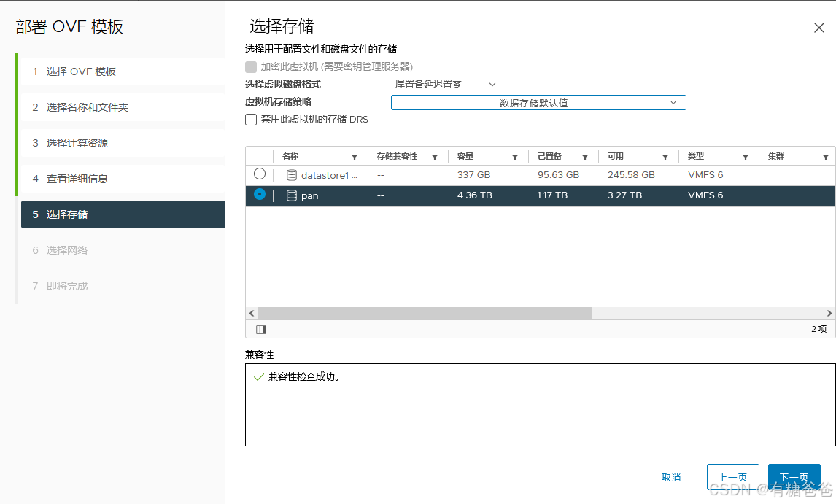Click the pan datastore disk icon
Image resolution: width=836 pixels, height=504 pixels.
(x=292, y=195)
